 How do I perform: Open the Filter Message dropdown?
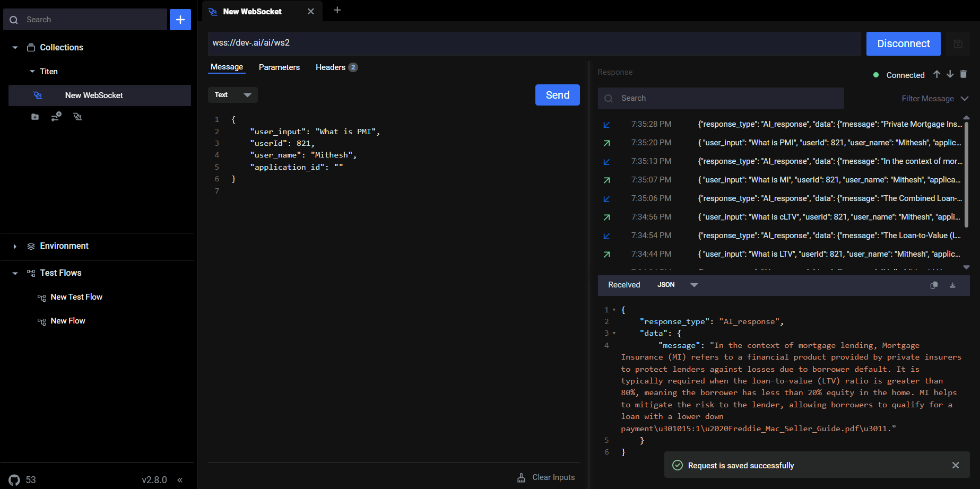(935, 99)
